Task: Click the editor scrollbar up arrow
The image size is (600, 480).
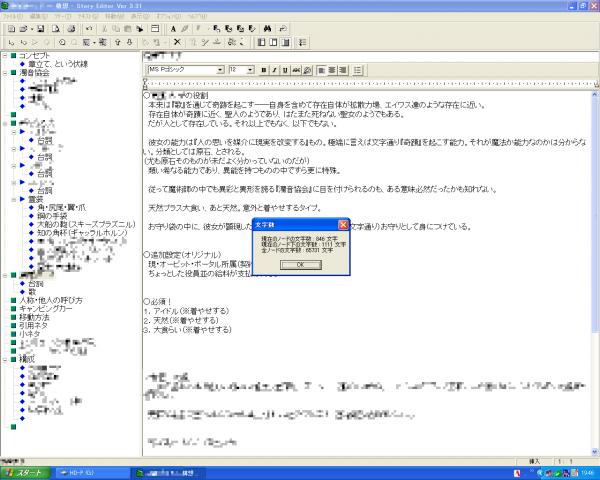Action: click(595, 94)
